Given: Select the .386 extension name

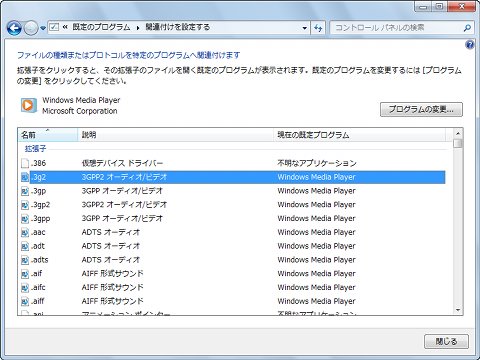Looking at the screenshot, I should [38, 163].
